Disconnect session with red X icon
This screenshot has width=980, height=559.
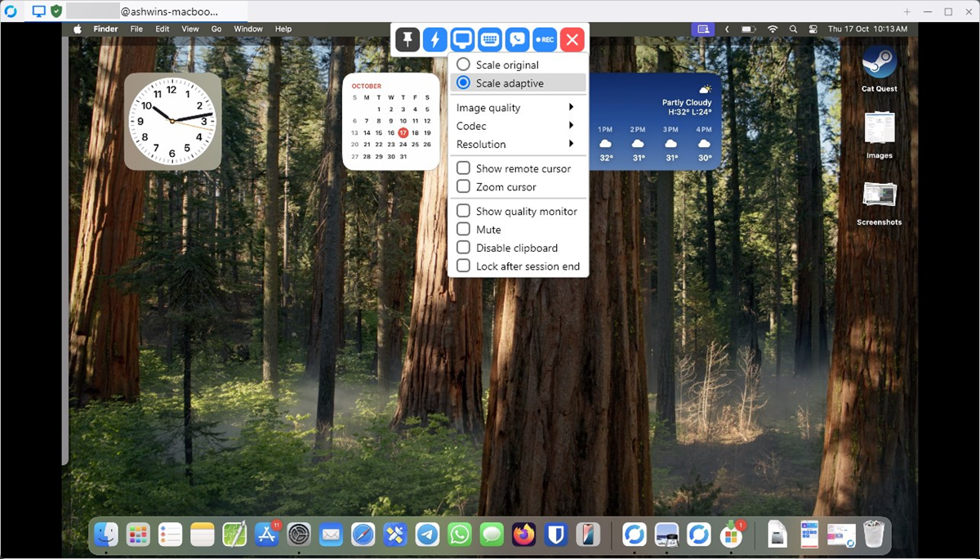[x=572, y=39]
